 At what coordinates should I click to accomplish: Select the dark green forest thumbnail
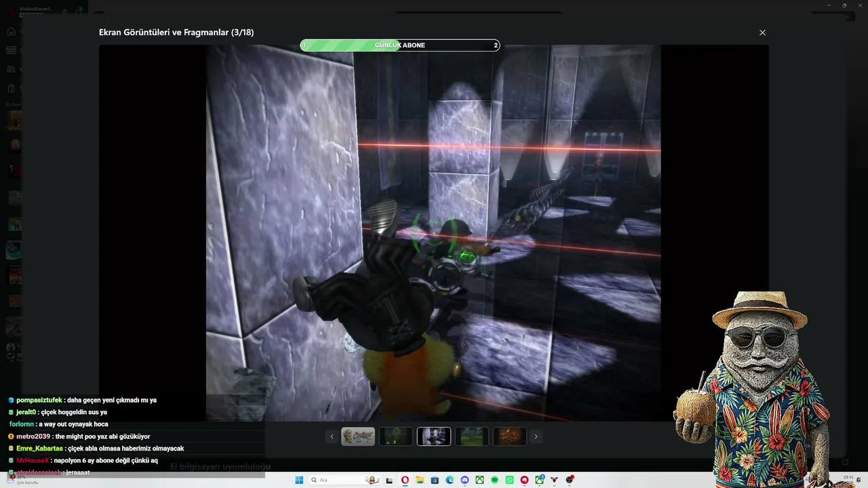(396, 436)
